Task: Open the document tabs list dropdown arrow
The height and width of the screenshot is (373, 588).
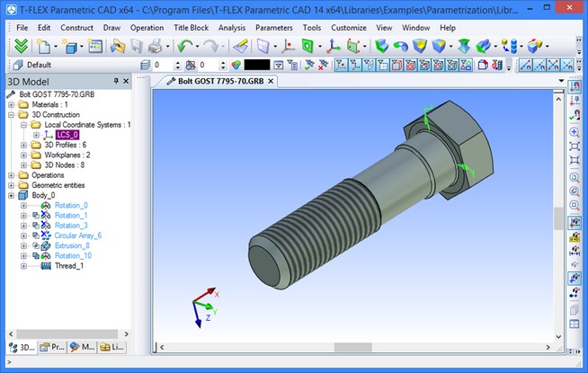Action: [x=561, y=81]
